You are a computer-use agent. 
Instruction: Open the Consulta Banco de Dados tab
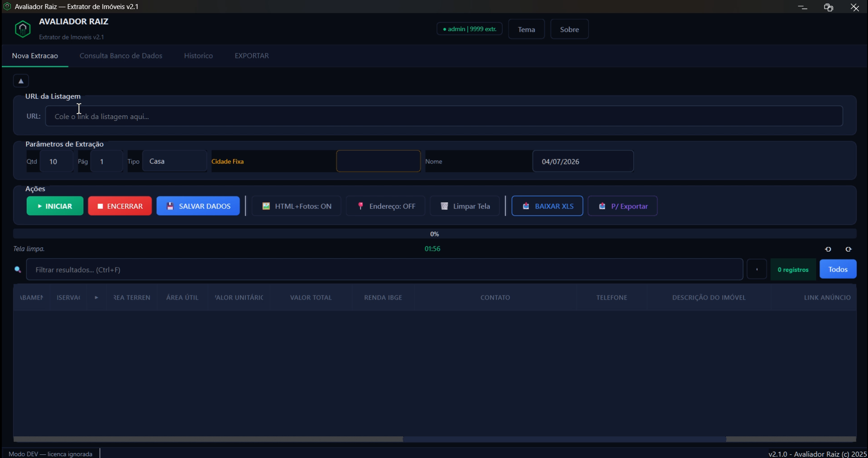[x=121, y=56]
